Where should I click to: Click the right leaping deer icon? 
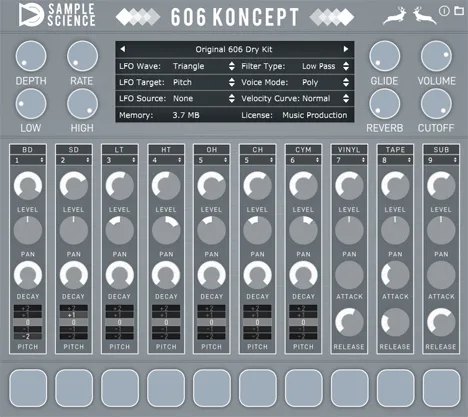coord(424,16)
